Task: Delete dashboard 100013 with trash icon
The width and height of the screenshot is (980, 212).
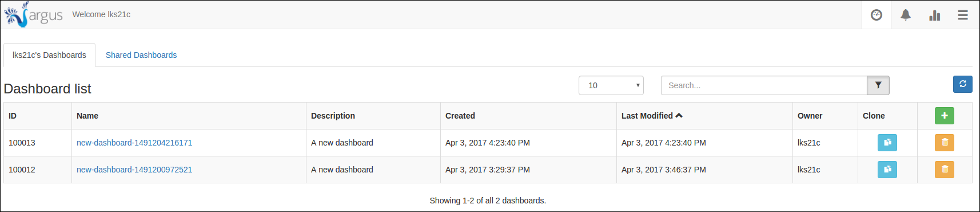Action: 945,143
